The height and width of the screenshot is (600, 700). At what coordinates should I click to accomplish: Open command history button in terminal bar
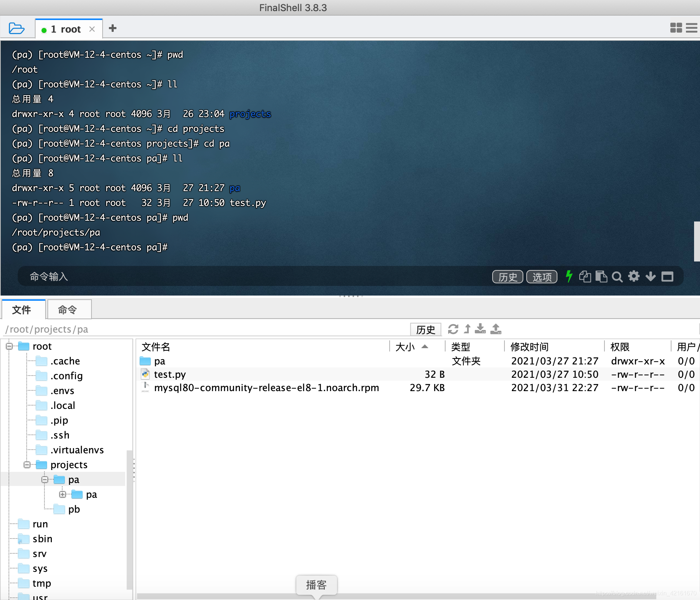click(x=507, y=277)
